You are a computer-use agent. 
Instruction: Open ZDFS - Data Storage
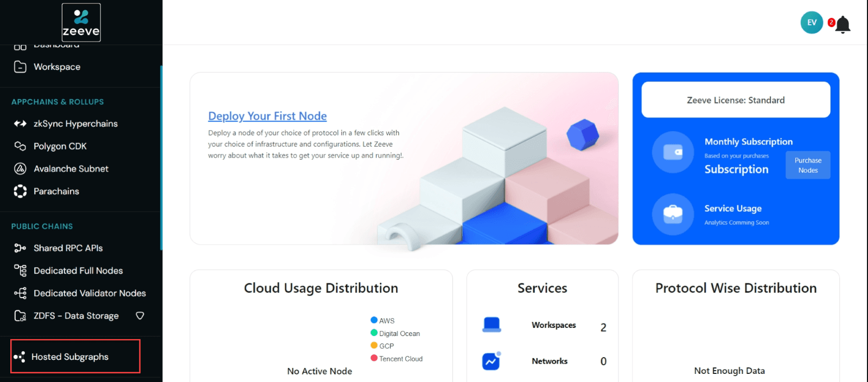click(76, 316)
